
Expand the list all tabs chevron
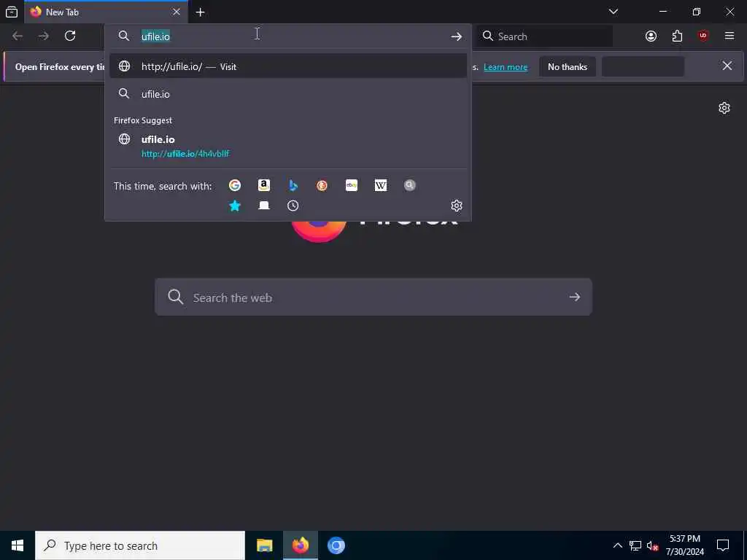coord(613,12)
